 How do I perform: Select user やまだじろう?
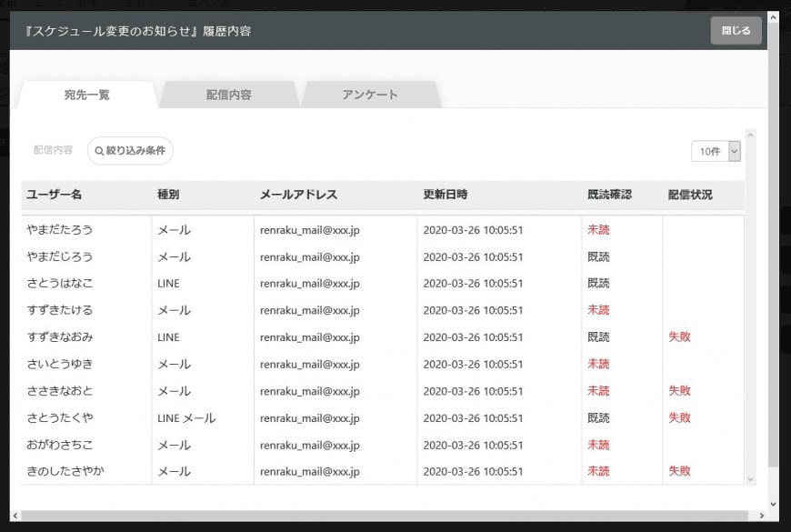(59, 257)
